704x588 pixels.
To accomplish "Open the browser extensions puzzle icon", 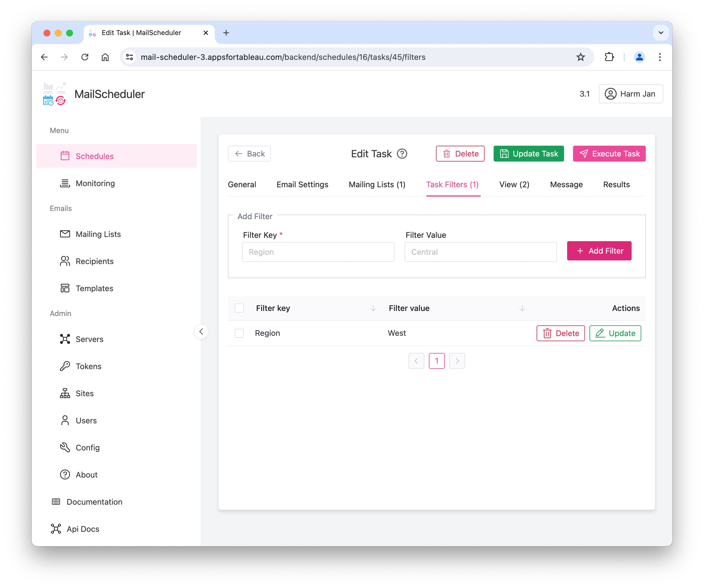I will click(x=609, y=57).
